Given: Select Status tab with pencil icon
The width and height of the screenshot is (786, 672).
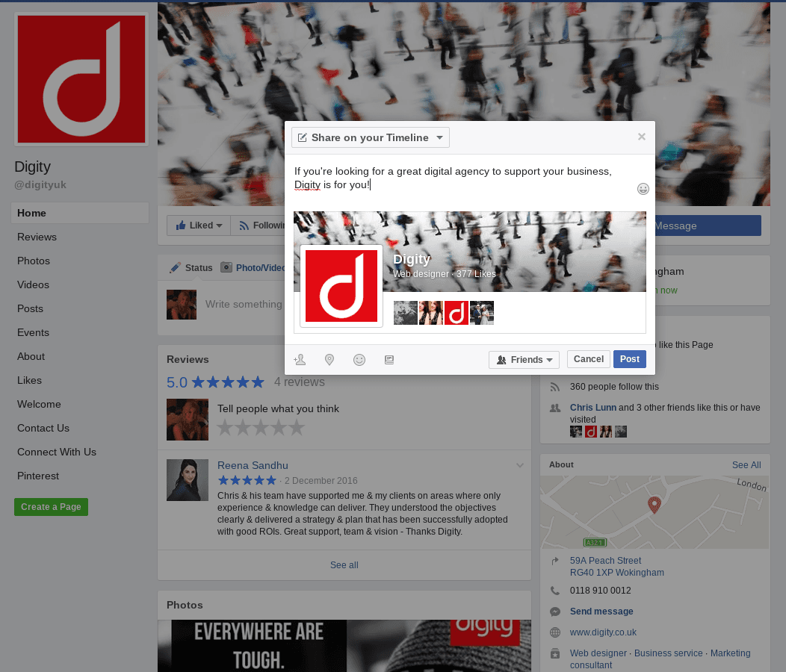Looking at the screenshot, I should click(x=191, y=267).
